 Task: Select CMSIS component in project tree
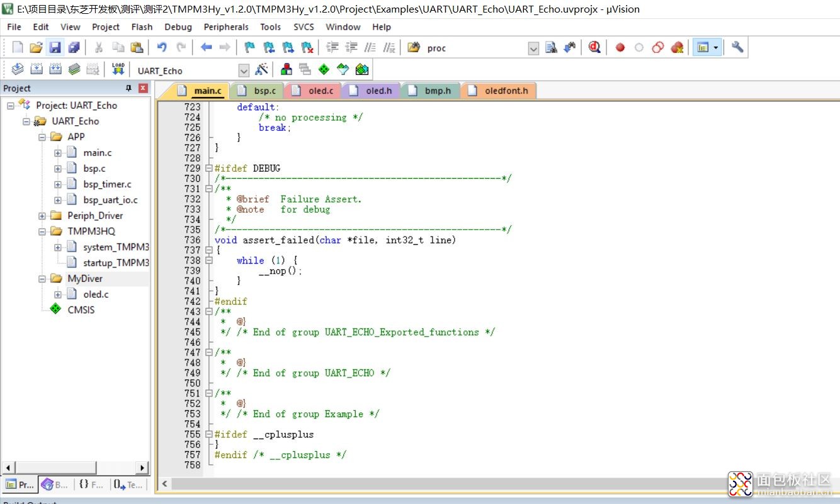coord(81,310)
